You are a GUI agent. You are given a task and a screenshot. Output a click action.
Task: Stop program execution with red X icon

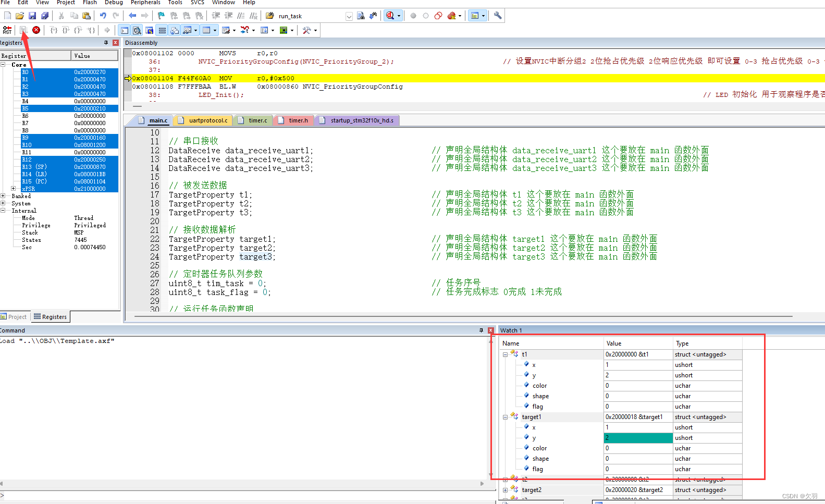tap(36, 30)
